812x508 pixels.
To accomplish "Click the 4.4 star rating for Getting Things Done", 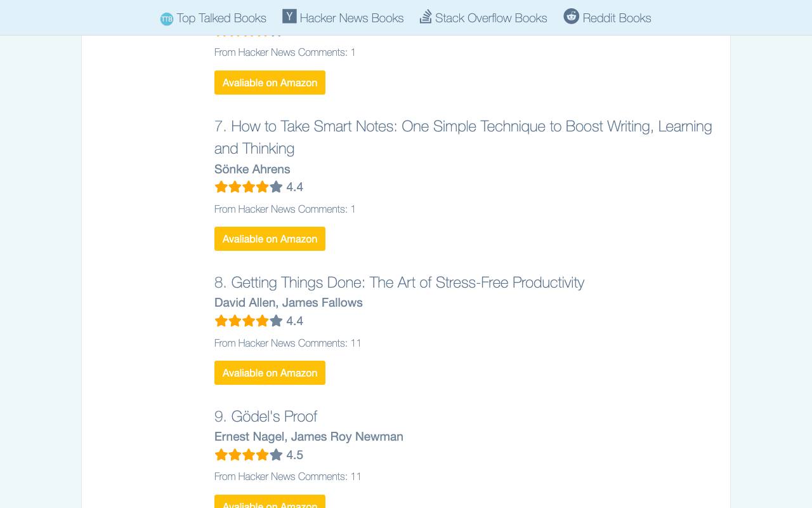I will click(259, 321).
